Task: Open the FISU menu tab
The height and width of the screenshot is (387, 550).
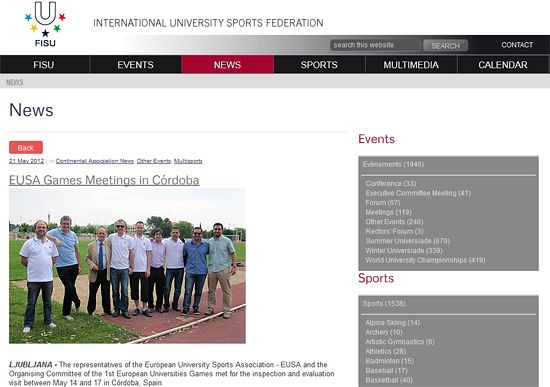Action: click(44, 65)
